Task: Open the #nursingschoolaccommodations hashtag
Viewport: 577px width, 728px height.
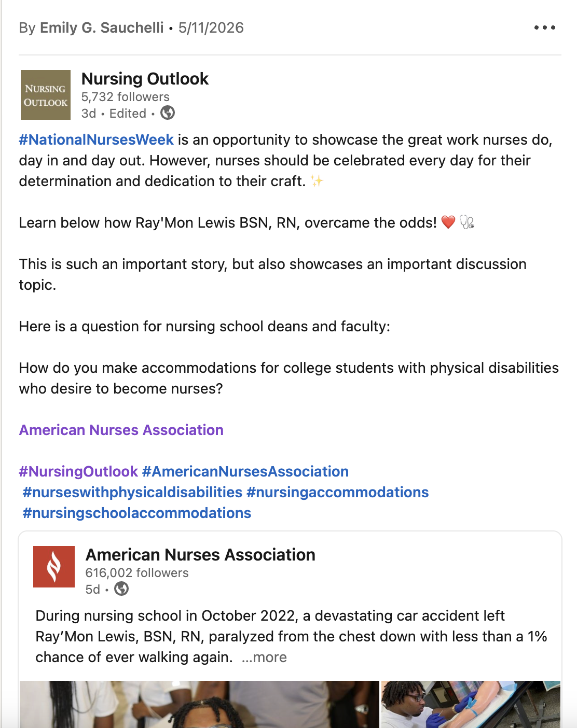Action: (x=137, y=513)
